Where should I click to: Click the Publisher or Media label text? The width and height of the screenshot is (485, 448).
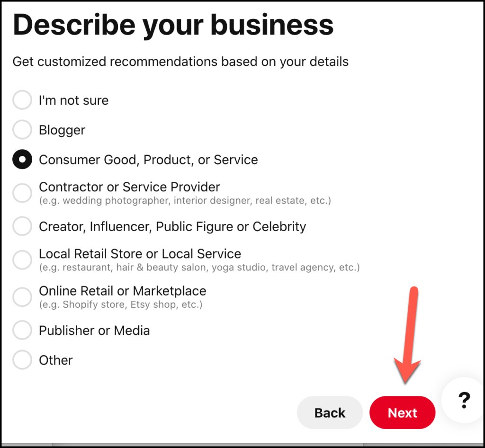click(94, 330)
